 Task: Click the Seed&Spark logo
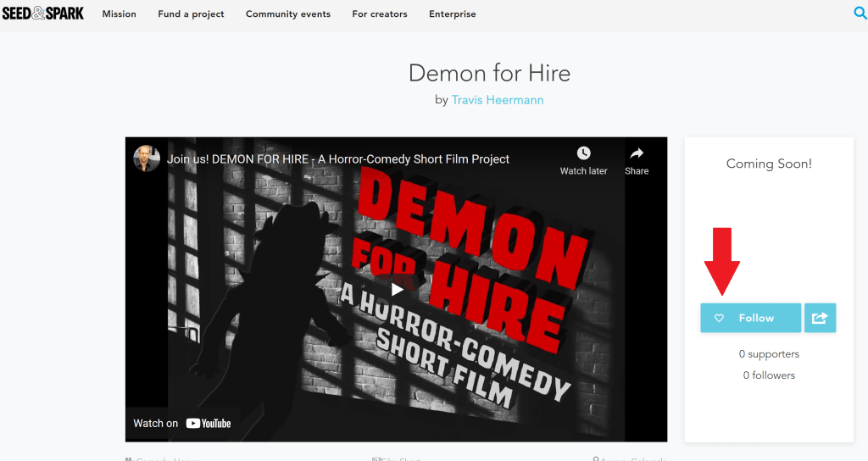pos(43,13)
